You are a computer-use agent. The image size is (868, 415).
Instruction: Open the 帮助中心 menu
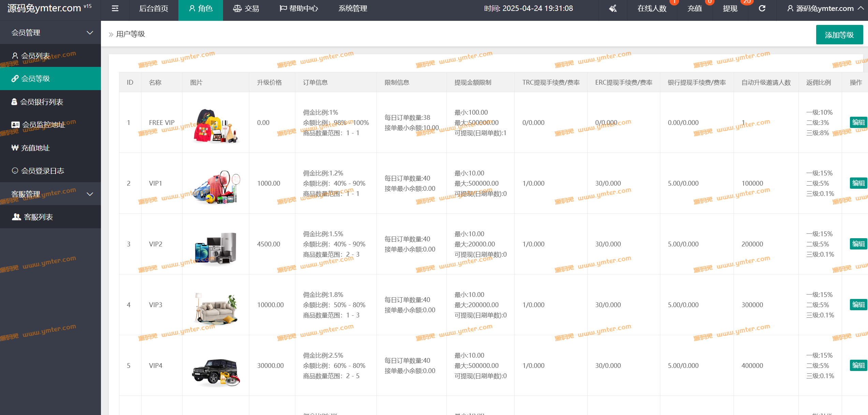click(298, 9)
